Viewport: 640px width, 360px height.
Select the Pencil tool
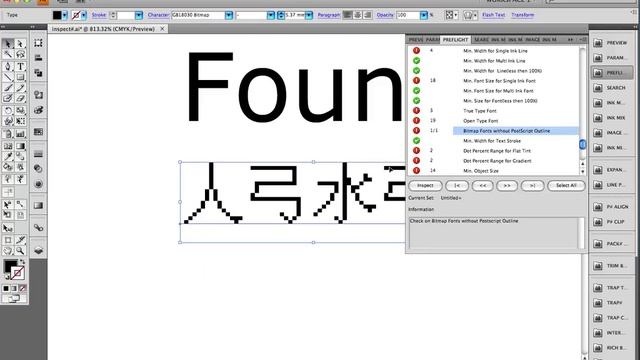[x=20, y=88]
